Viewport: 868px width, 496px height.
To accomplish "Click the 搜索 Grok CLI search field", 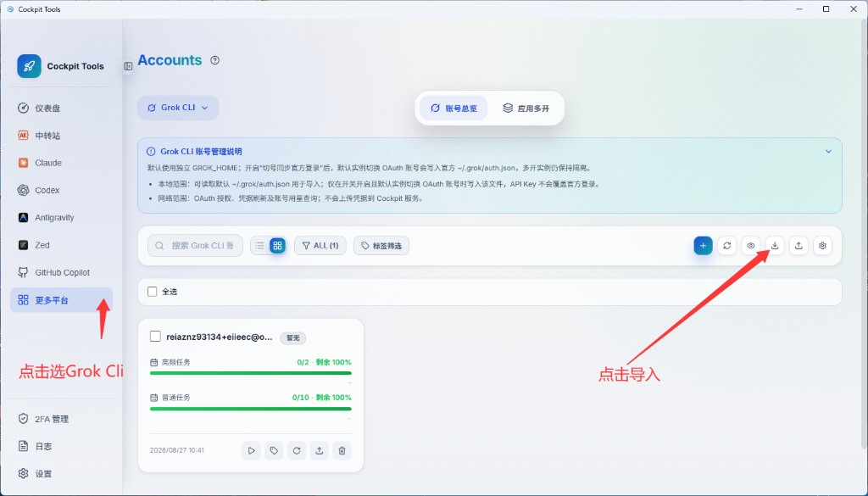I will [195, 245].
